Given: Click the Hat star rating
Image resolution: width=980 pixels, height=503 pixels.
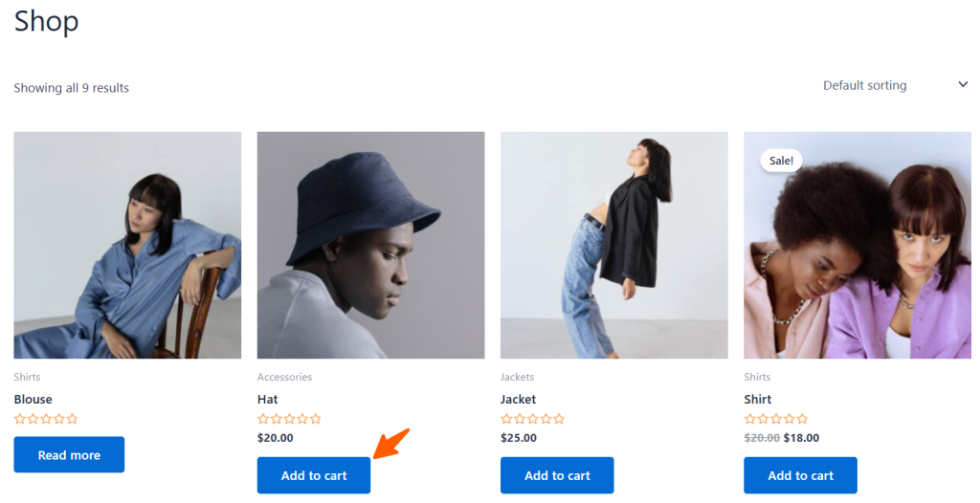Looking at the screenshot, I should pos(289,419).
